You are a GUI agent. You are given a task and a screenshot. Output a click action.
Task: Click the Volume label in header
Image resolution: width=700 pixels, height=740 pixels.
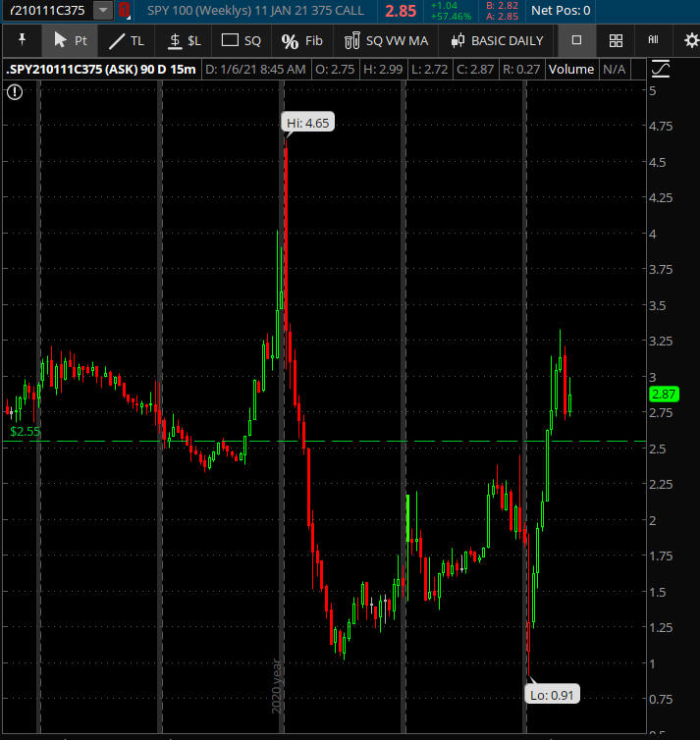(x=571, y=70)
